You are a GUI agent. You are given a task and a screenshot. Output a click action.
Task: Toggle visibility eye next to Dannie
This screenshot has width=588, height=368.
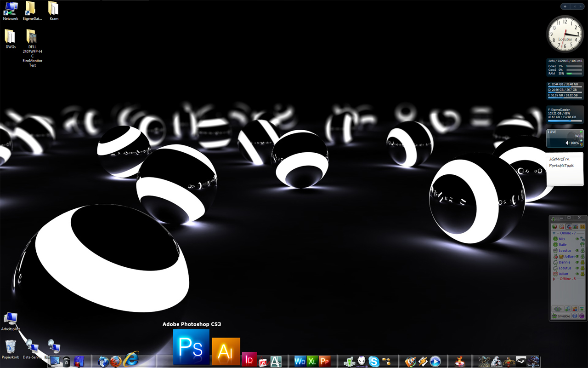point(577,262)
